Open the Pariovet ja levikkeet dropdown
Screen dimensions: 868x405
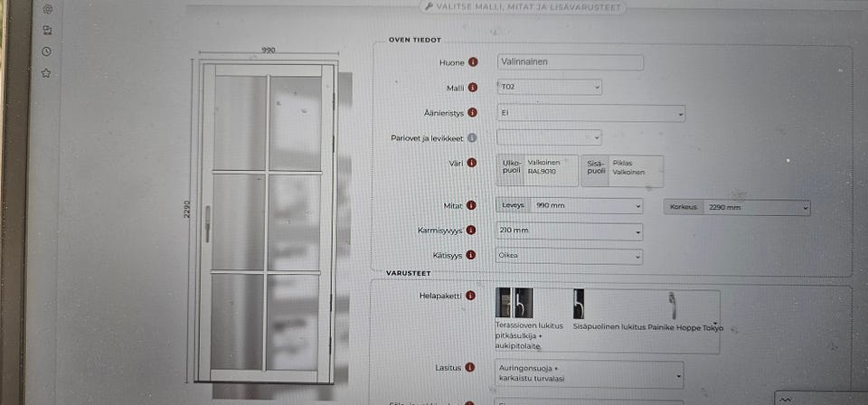pyautogui.click(x=549, y=137)
